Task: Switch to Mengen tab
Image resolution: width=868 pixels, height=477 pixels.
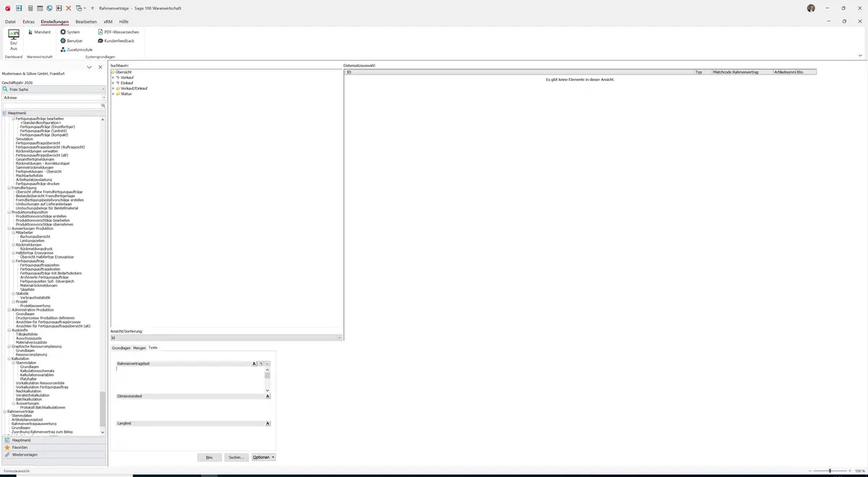Action: click(x=140, y=348)
